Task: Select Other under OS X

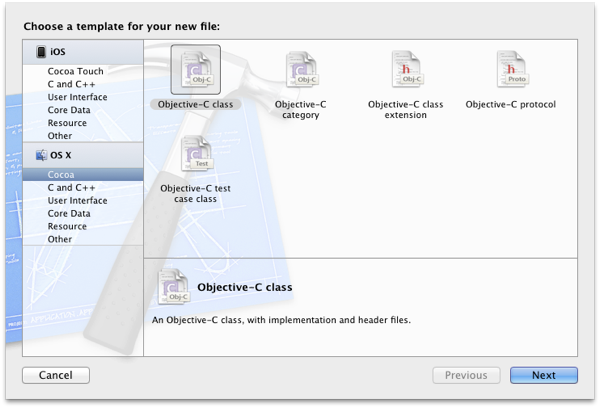Action: pyautogui.click(x=60, y=239)
